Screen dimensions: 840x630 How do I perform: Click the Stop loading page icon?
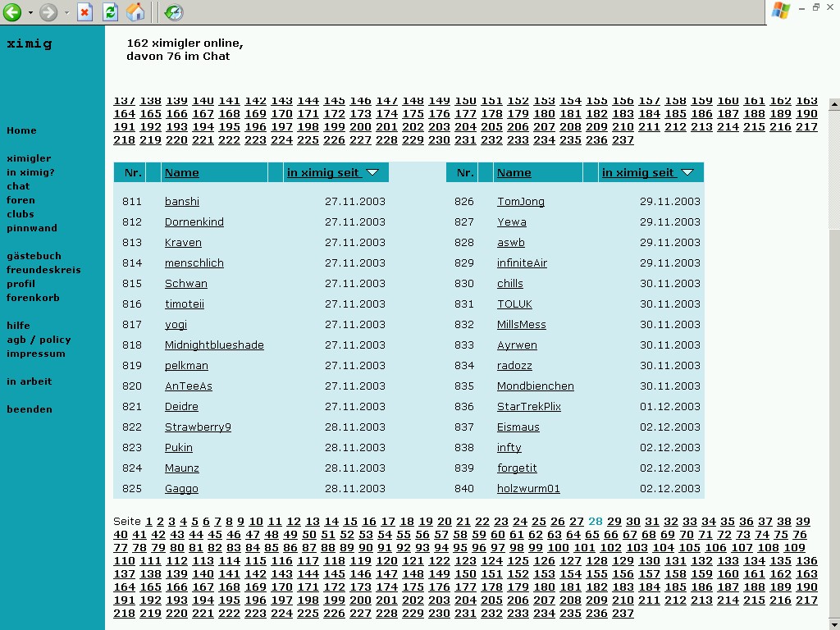click(84, 12)
